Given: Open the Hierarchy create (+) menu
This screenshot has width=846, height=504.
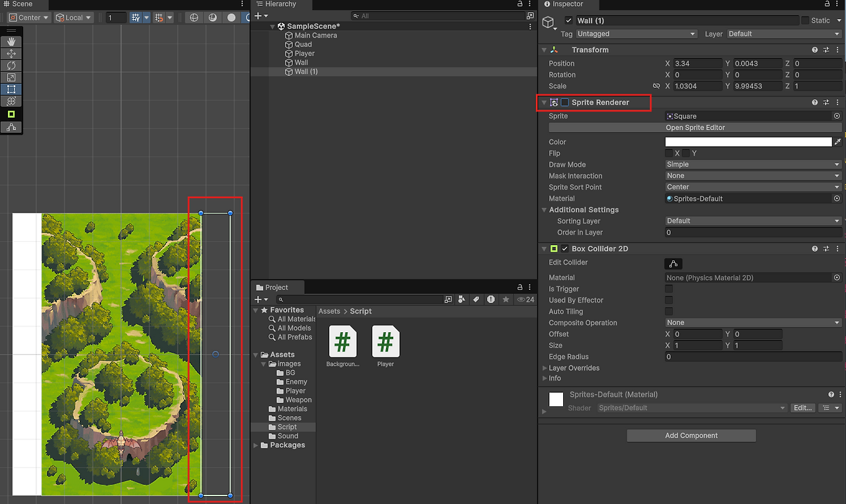Looking at the screenshot, I should click(x=262, y=16).
